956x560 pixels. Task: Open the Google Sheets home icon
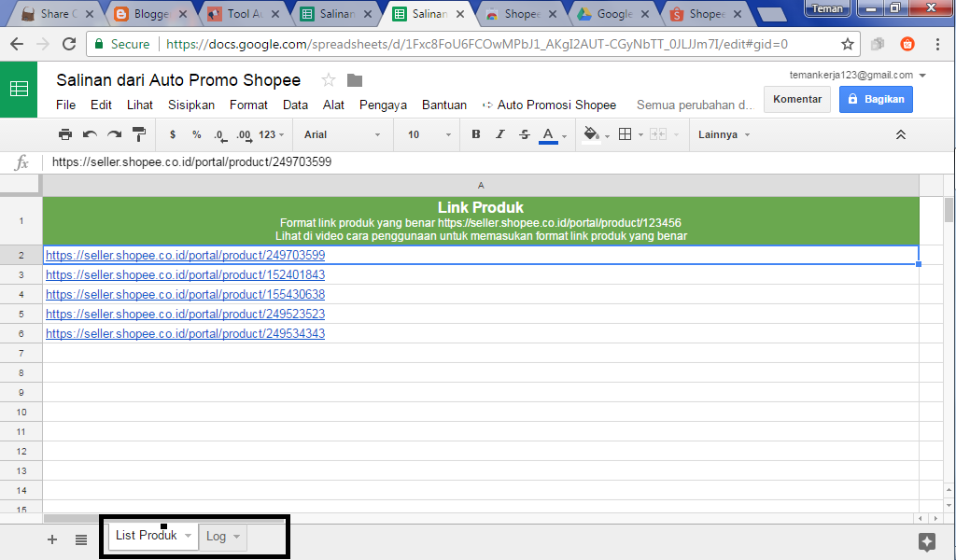pos(19,89)
